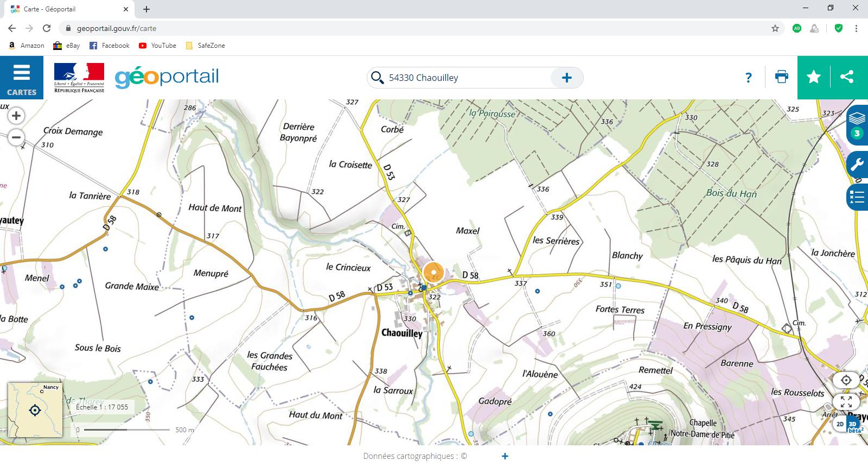Screen dimensions: 868x467
Task: Open the SafeZone bookmarks folder
Action: click(x=205, y=46)
